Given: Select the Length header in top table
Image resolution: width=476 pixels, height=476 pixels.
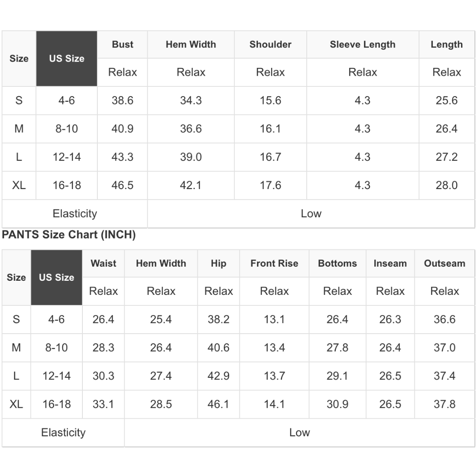Looking at the screenshot, I should (x=446, y=45).
